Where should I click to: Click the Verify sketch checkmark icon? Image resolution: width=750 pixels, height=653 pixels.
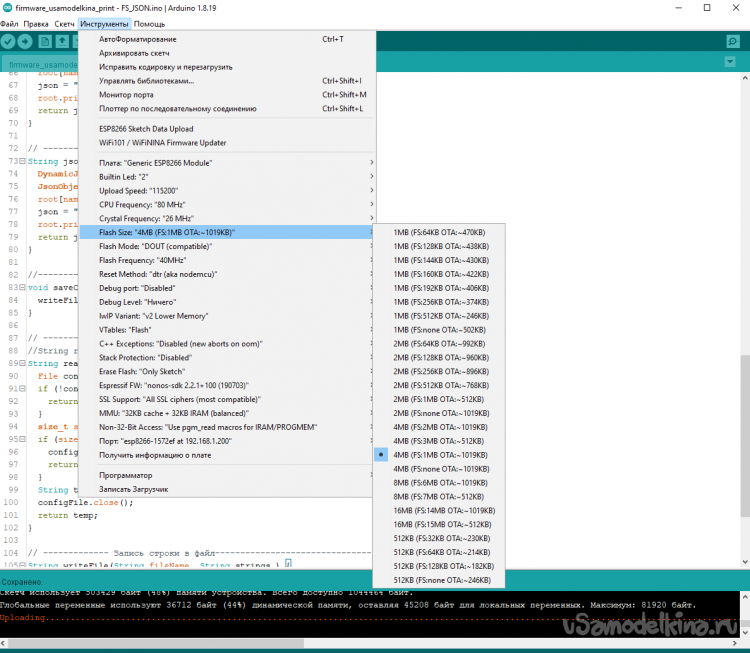[9, 41]
